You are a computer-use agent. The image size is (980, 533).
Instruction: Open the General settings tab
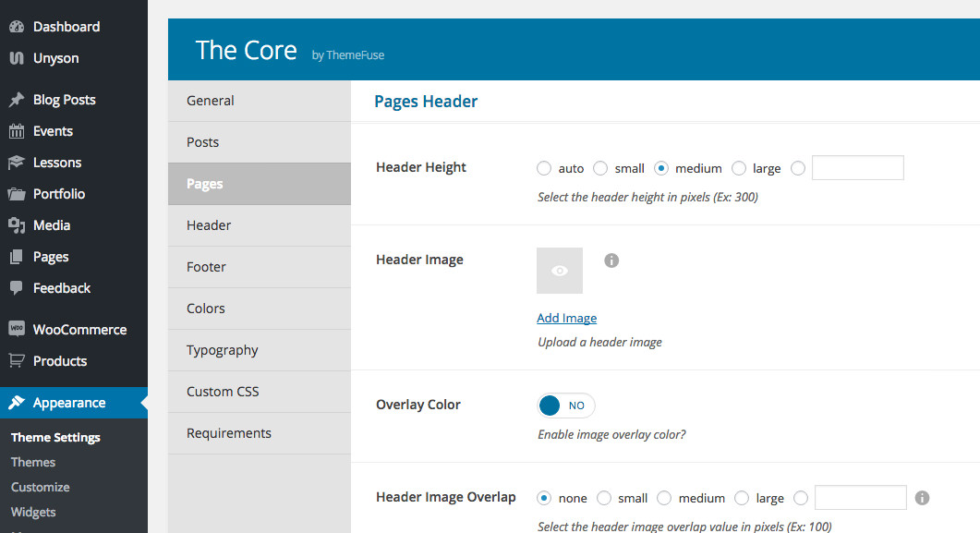pyautogui.click(x=260, y=101)
